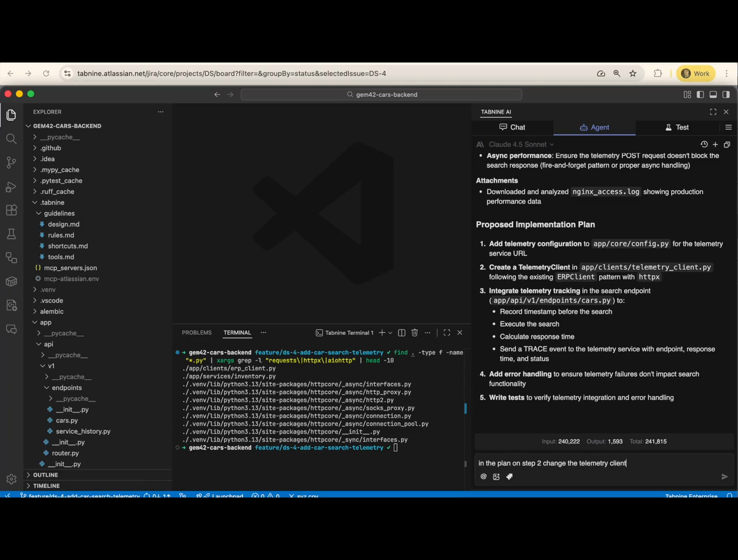Screen dimensions: 738x560
Task: Click the attach image icon in input
Action: click(x=496, y=476)
